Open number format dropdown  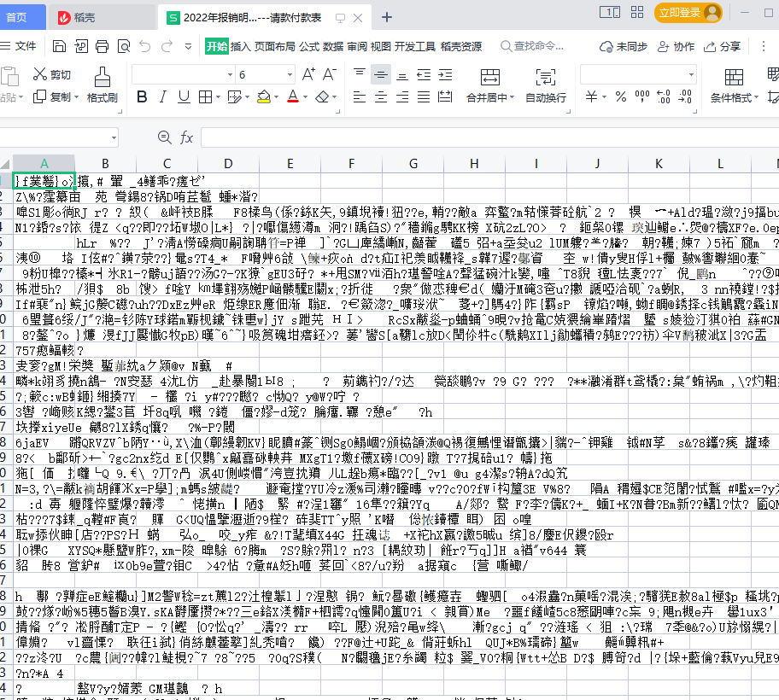click(x=691, y=75)
